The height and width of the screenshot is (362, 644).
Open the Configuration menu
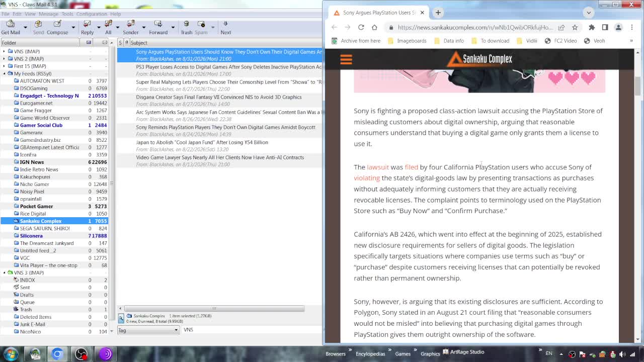(x=92, y=14)
